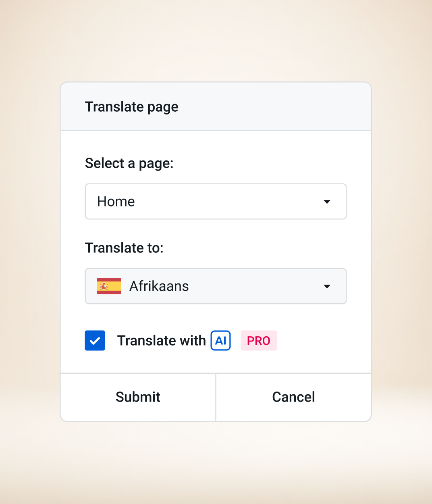
Task: Open the 'Afrikaans' language dropdown
Action: 216,286
